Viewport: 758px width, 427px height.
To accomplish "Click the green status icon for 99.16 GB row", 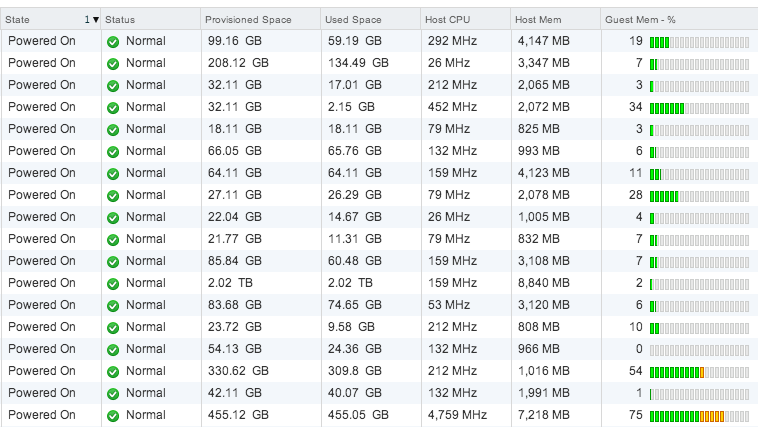I will point(113,41).
